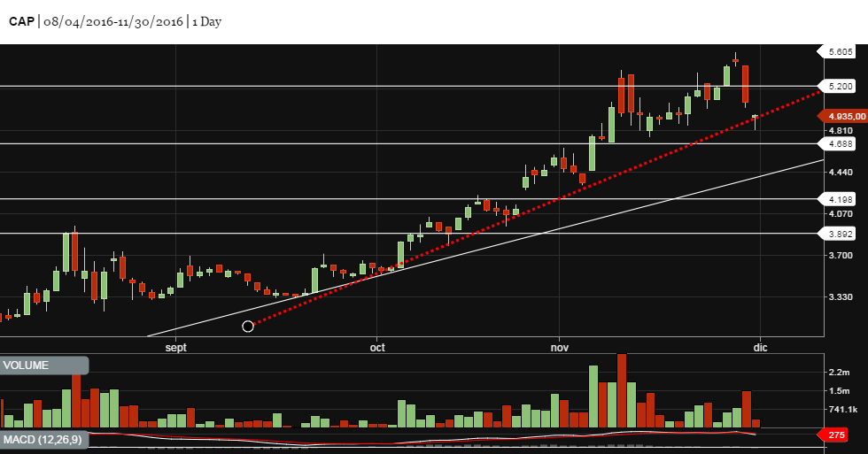Click the 741.1k volume axis label
The image size is (868, 454).
click(x=843, y=409)
